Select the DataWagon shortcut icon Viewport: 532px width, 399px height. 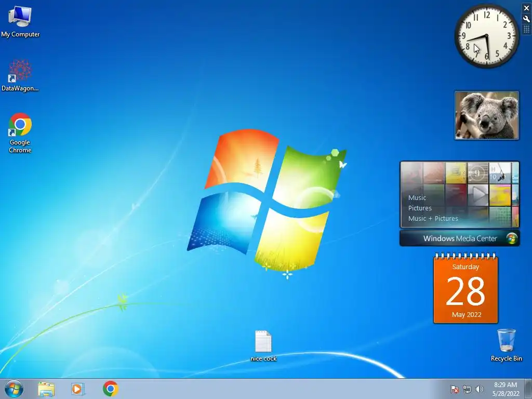click(x=20, y=75)
